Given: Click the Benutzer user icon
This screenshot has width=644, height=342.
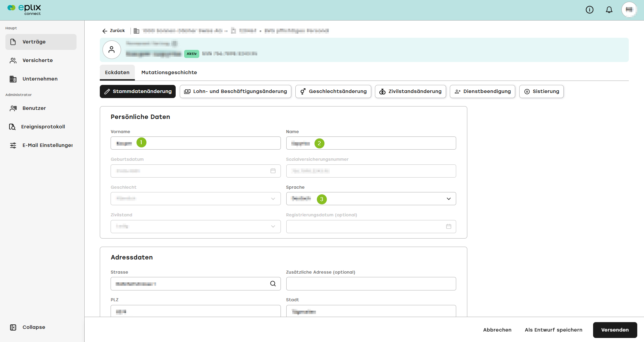Looking at the screenshot, I should tap(13, 108).
